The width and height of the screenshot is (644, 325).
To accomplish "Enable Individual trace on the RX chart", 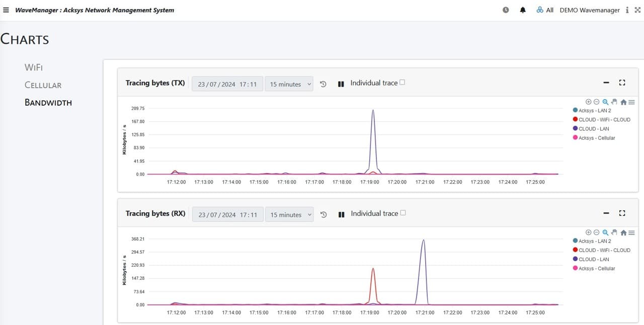I will pos(404,212).
